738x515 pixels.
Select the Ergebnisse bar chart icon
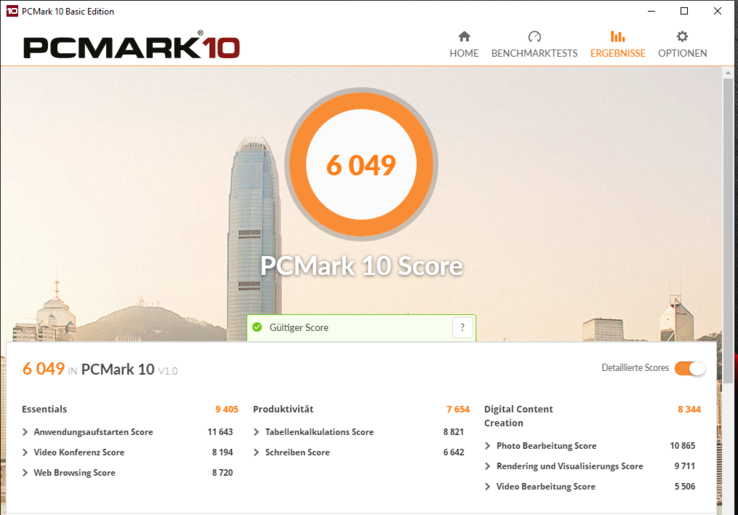click(618, 36)
